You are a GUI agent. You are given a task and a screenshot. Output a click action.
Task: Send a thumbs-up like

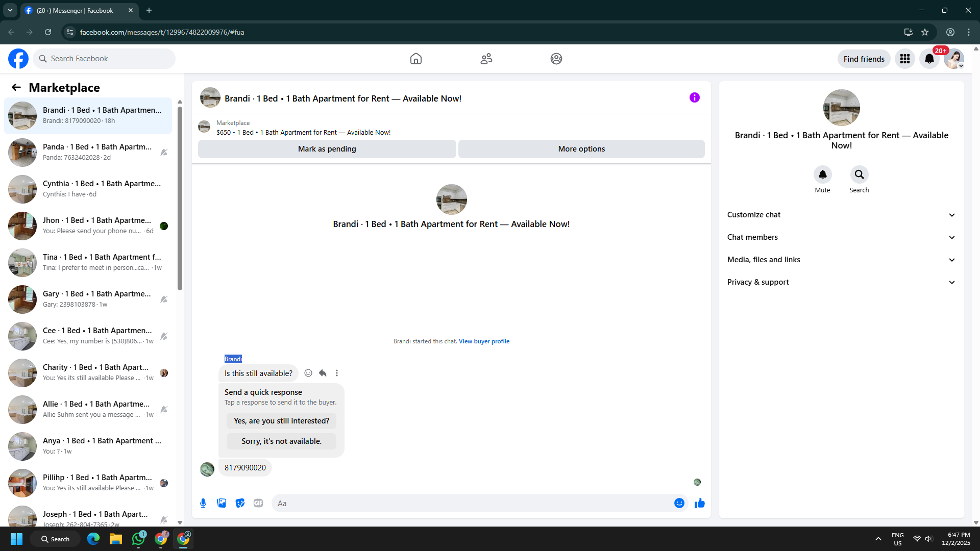point(699,503)
